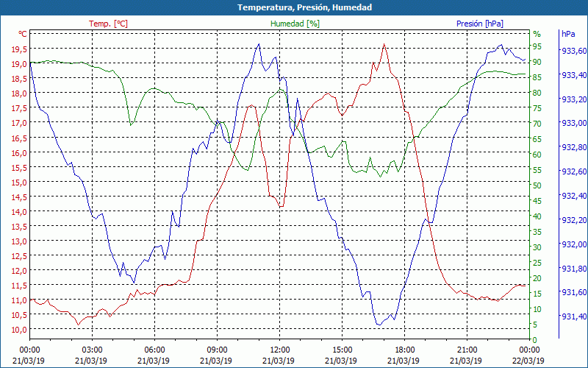The height and width of the screenshot is (368, 588).
Task: Click the 15,0 value on the temperature axis
Action: [x=18, y=182]
